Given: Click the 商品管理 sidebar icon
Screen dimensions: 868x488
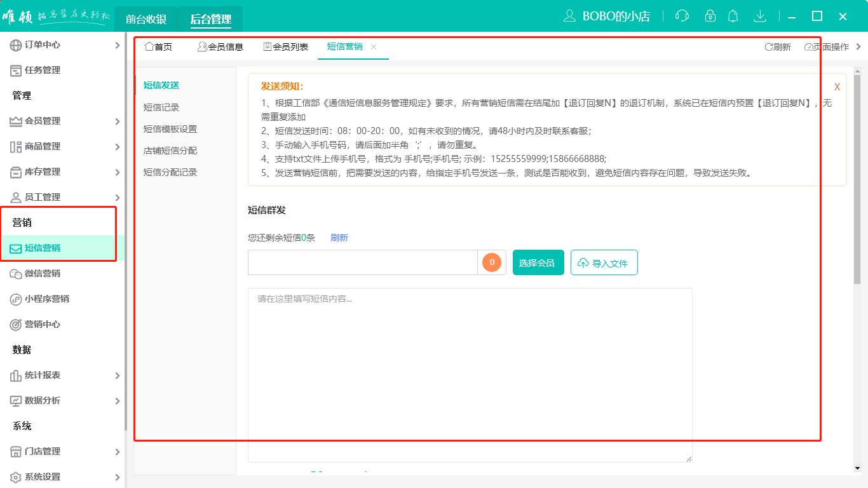Looking at the screenshot, I should (16, 147).
